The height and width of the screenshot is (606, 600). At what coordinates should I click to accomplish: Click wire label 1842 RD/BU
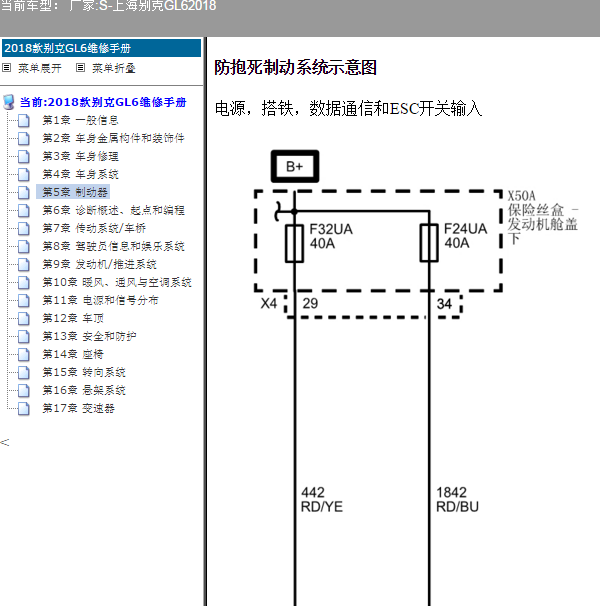click(457, 499)
